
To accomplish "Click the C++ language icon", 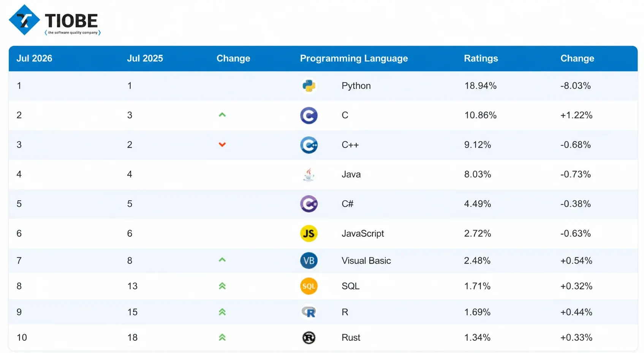I will tap(309, 145).
